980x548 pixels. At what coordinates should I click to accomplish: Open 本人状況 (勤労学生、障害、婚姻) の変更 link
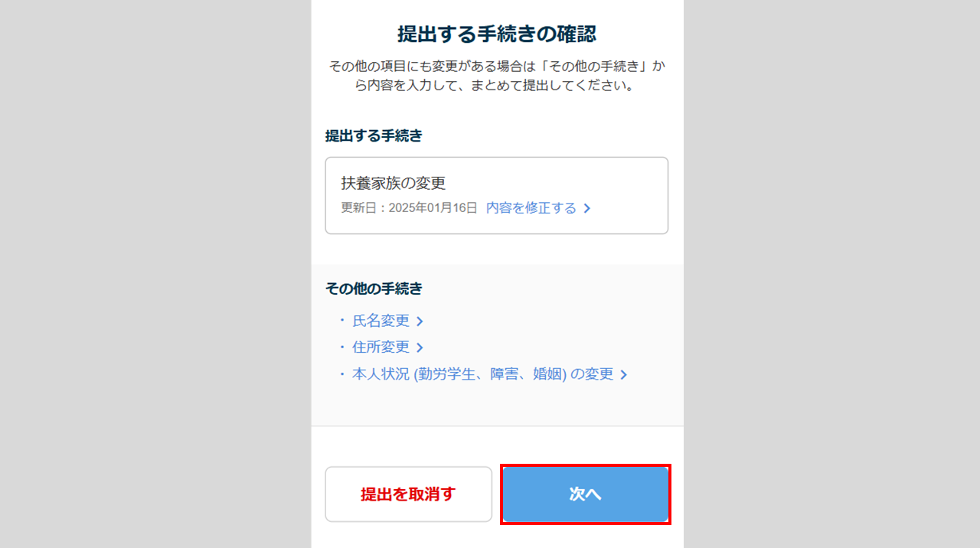482,374
